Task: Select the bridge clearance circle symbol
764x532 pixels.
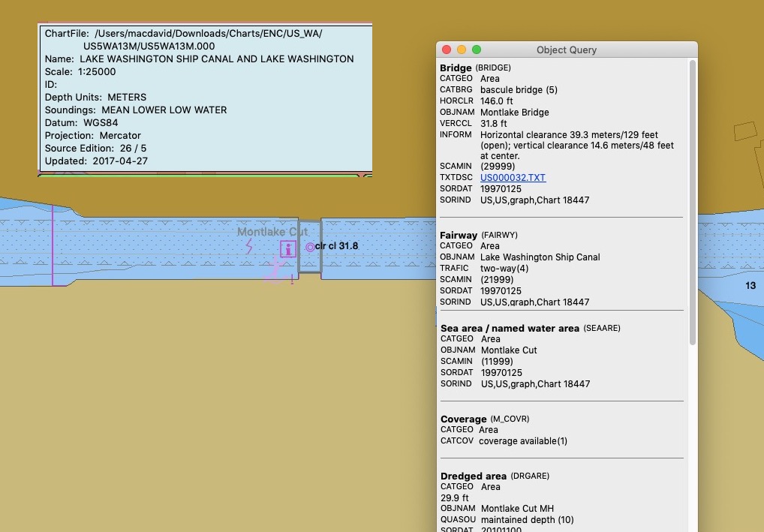Action: [310, 247]
